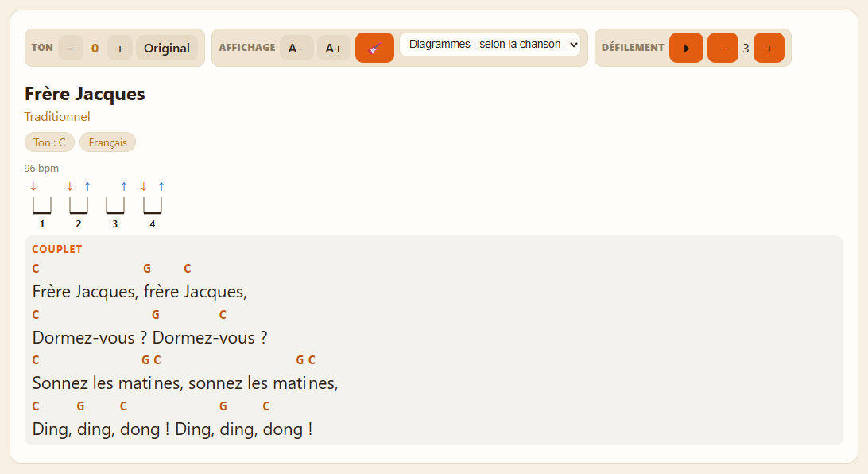Lower the key with the TON minus button
Screen dimensions: 868x474
tap(71, 49)
